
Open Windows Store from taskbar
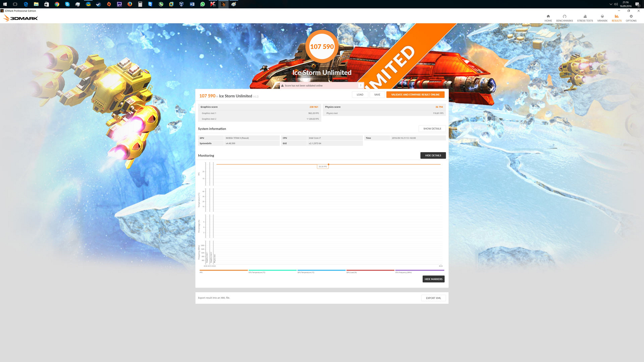46,4
